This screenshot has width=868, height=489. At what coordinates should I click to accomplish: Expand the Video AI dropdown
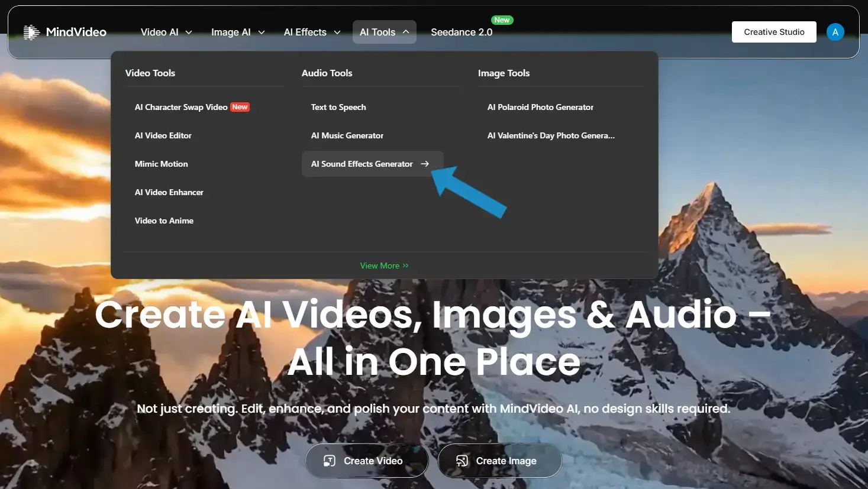(x=166, y=32)
